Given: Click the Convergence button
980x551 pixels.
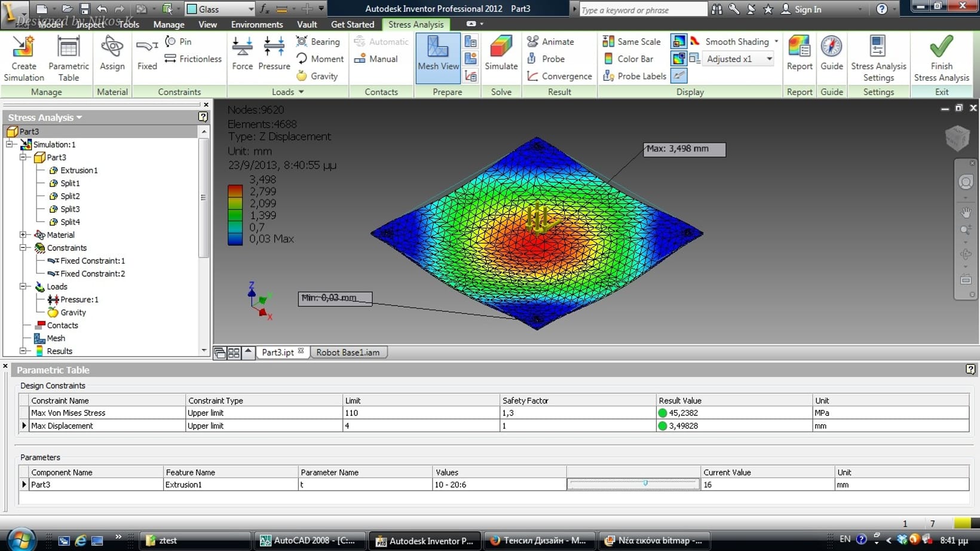Looking at the screenshot, I should tap(559, 76).
